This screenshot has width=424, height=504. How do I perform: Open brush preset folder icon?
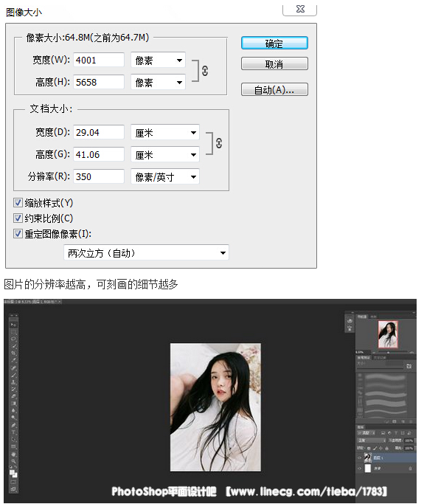click(x=409, y=366)
